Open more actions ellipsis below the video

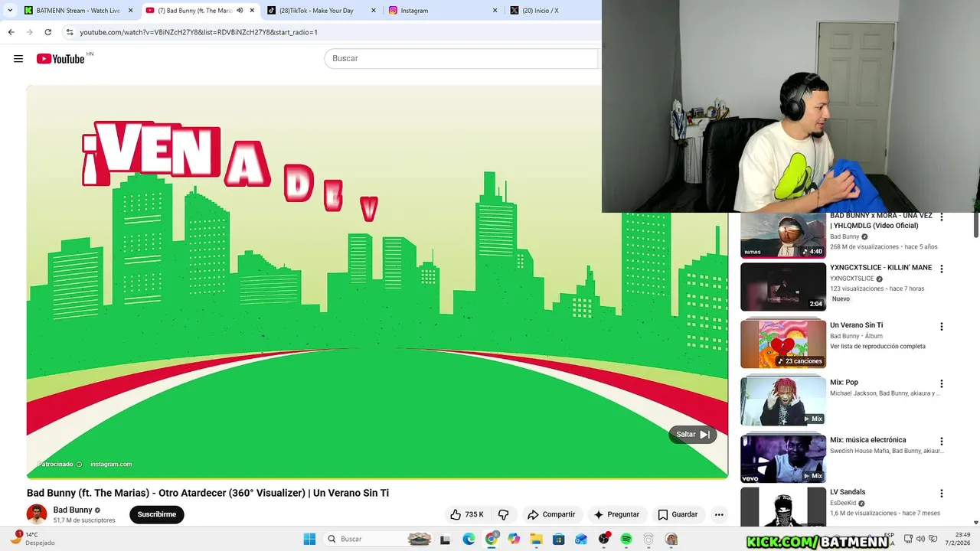click(719, 514)
